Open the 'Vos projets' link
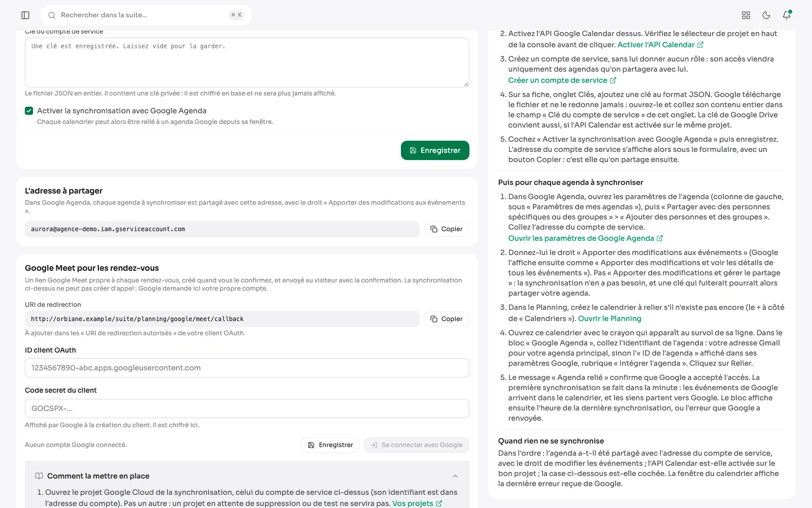 tap(417, 503)
